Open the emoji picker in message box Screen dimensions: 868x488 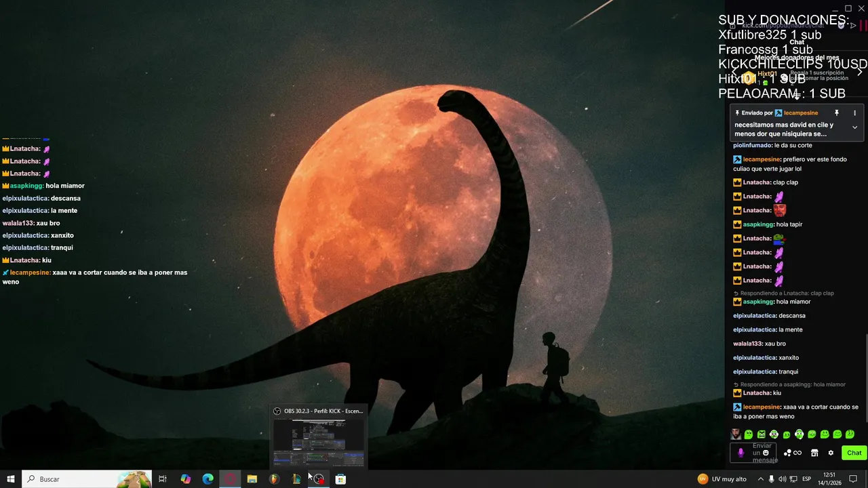coord(766,453)
